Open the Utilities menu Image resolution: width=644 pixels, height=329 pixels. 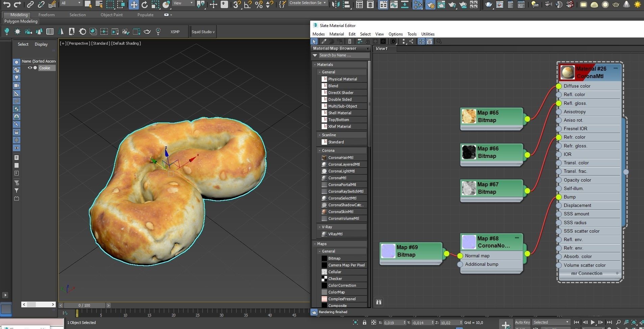(x=427, y=34)
